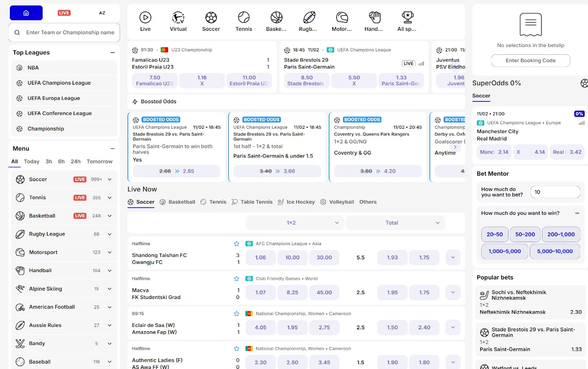Screen dimensions: 588x369
Task: Click the Bandy sticks icon
Action: (20, 344)
